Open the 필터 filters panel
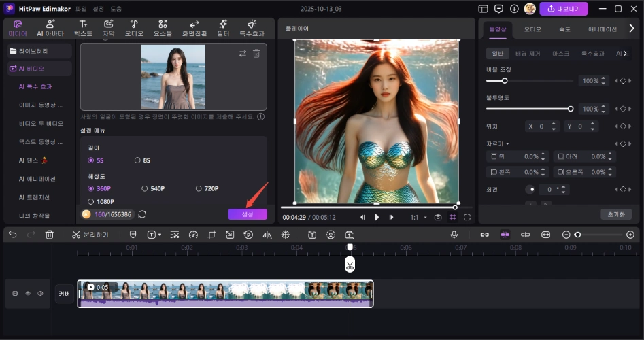 click(223, 29)
